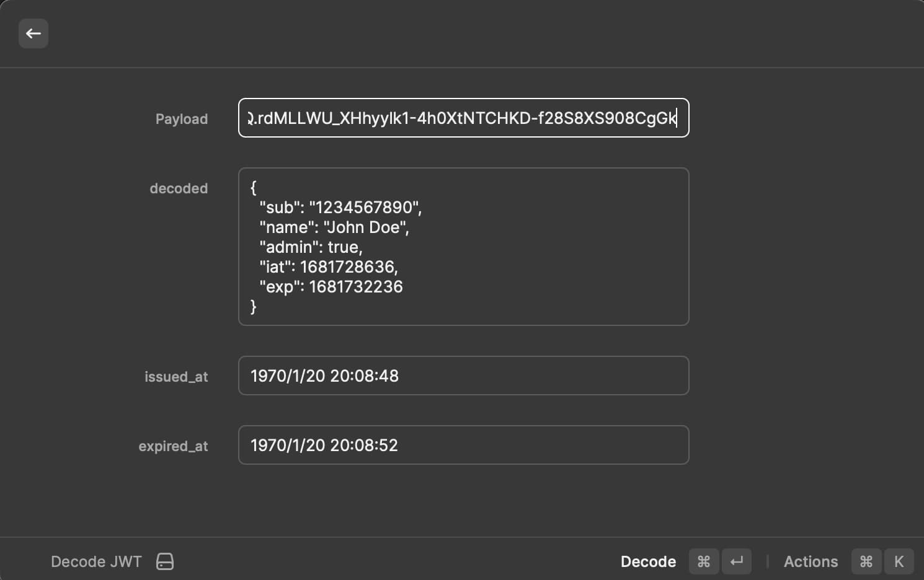Select the issued_at date field

pos(464,376)
